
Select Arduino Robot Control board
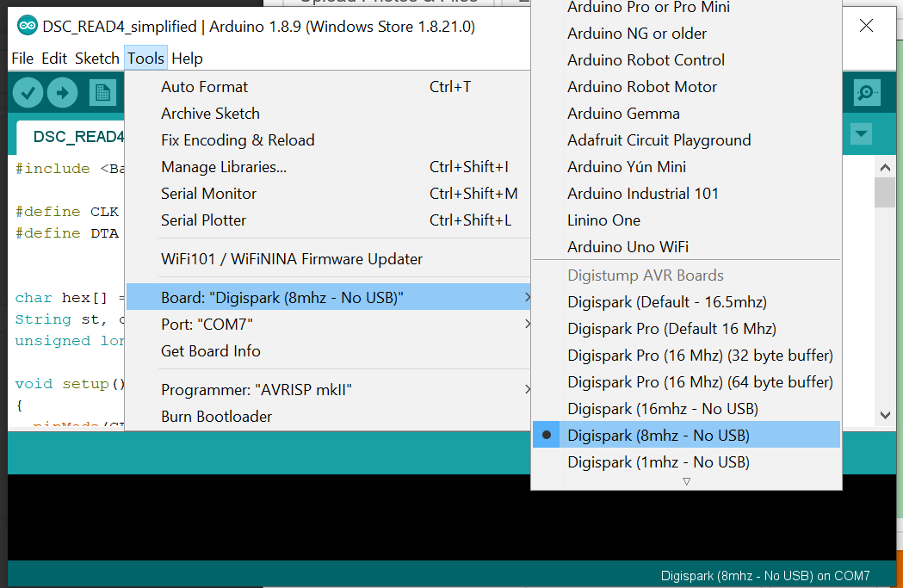tap(686, 60)
